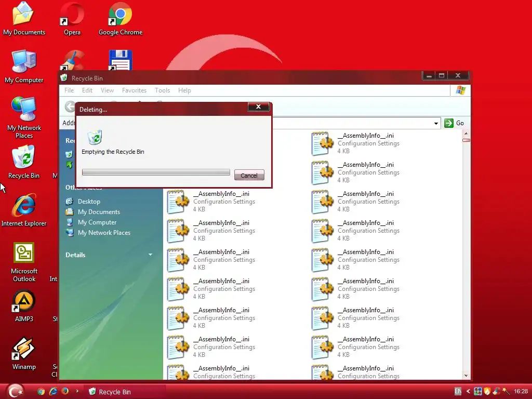The width and height of the screenshot is (532, 399).
Task: Select the AIMP3 desktop shortcut
Action: (24, 306)
